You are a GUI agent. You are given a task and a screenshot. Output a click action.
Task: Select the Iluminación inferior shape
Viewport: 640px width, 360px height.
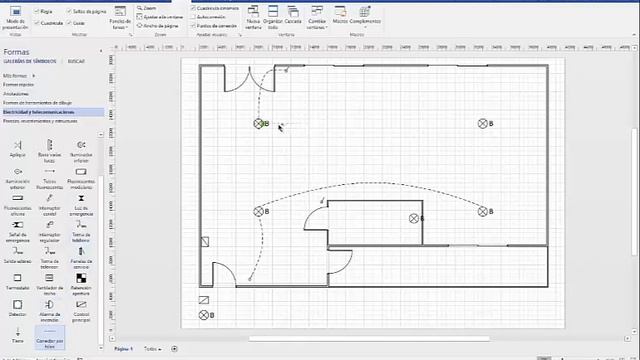81,151
